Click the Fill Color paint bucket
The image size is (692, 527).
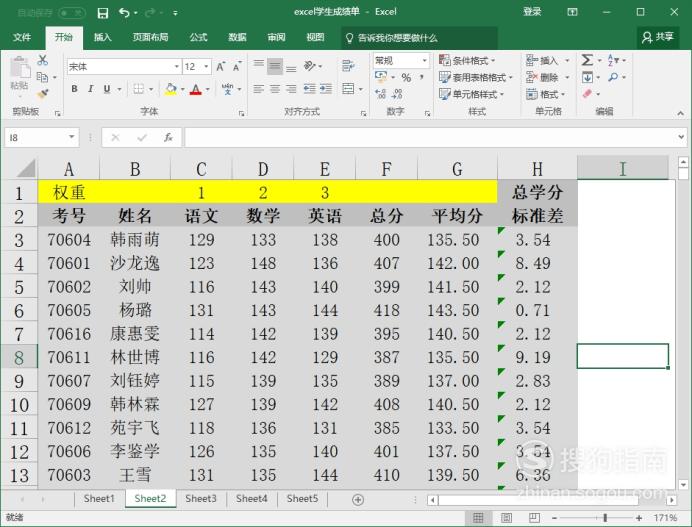[x=171, y=89]
